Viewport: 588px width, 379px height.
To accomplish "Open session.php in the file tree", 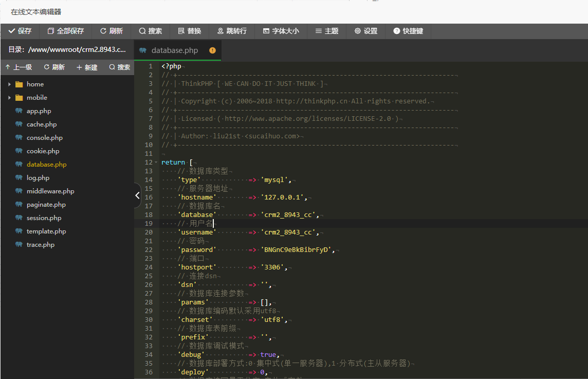I will [44, 218].
